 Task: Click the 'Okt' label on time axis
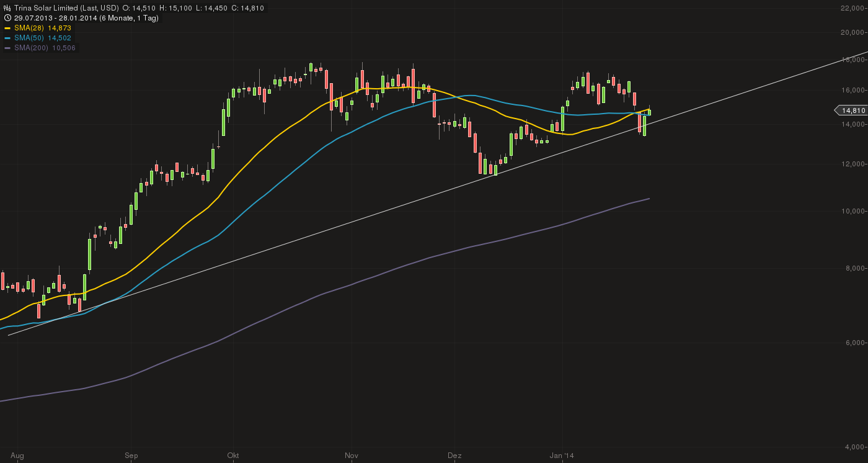[x=233, y=456]
